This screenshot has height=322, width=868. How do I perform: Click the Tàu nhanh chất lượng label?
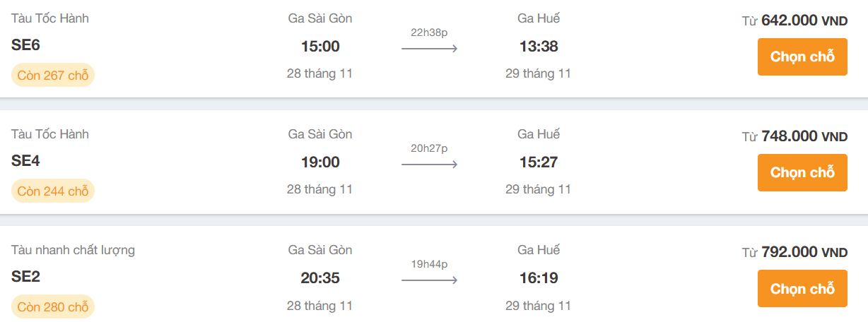point(73,250)
